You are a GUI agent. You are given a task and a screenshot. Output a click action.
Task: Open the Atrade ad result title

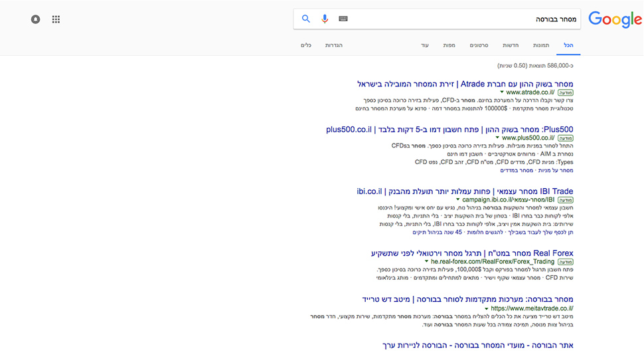click(465, 84)
